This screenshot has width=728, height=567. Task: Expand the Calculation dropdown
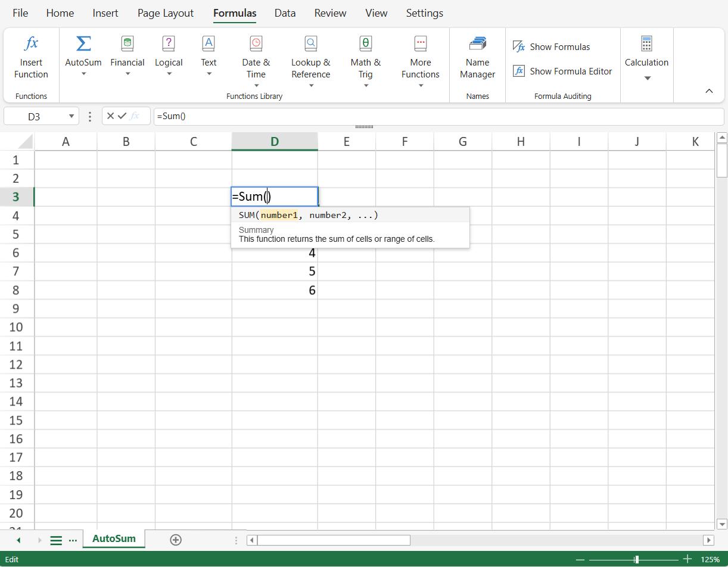tap(646, 78)
